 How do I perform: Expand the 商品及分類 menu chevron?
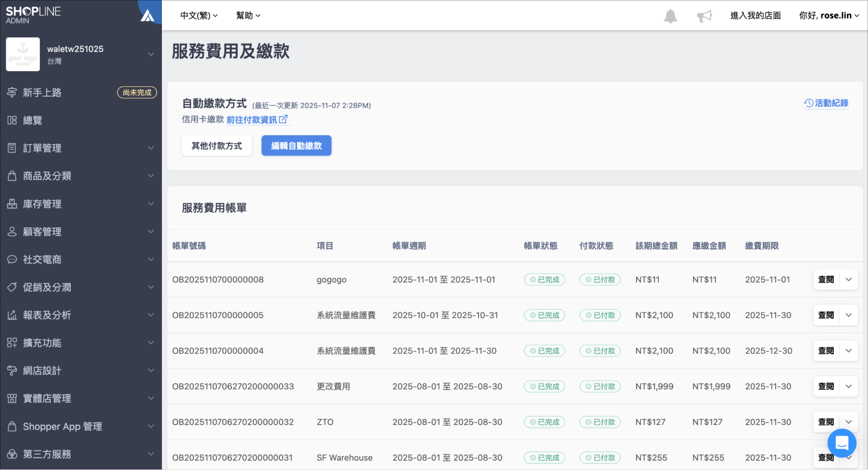click(x=151, y=176)
